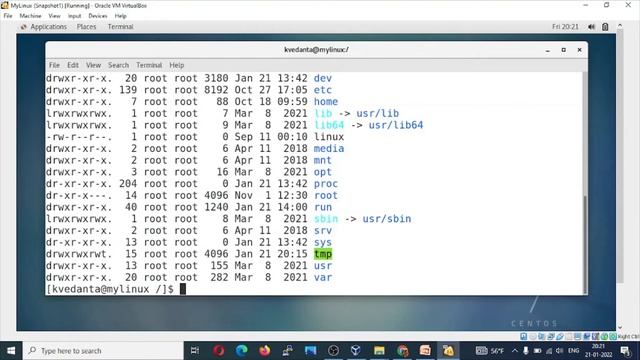The image size is (640, 360).
Task: Open Firefox from the taskbar
Action: tap(264, 351)
